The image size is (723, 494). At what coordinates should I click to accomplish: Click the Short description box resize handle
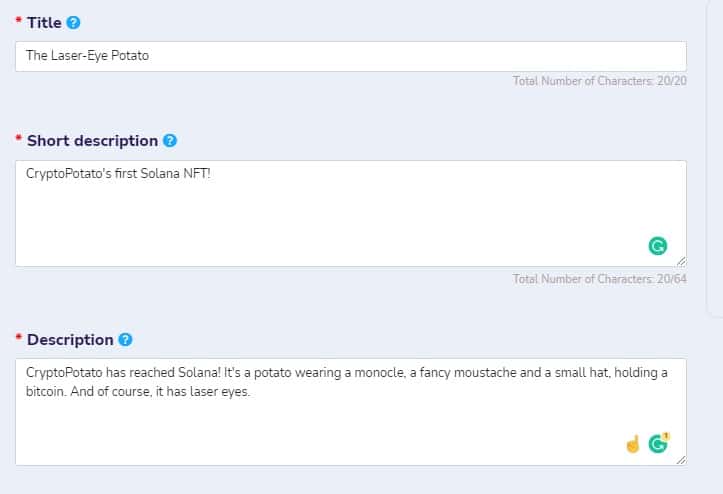681,262
